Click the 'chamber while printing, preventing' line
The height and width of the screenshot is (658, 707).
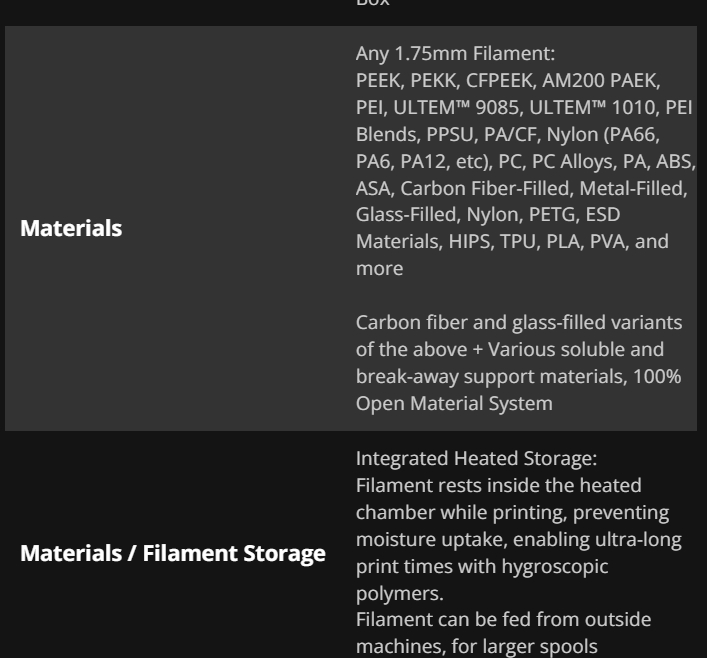click(x=513, y=513)
